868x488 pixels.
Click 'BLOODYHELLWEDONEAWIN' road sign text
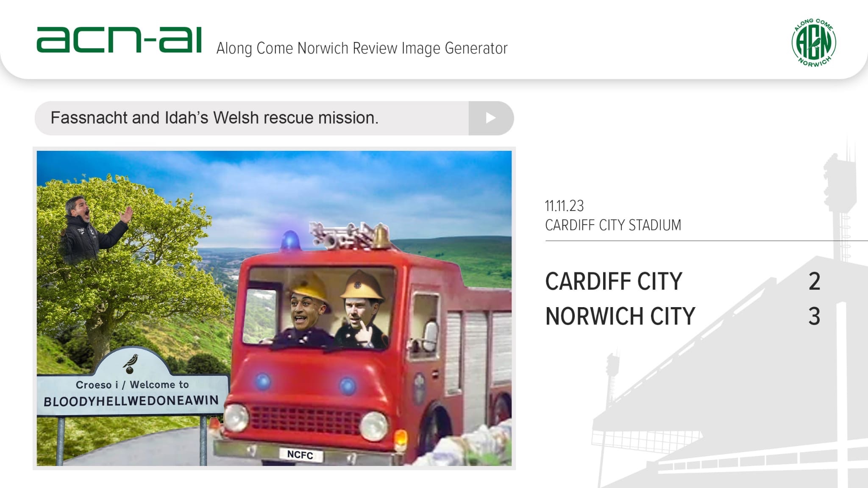coord(131,401)
